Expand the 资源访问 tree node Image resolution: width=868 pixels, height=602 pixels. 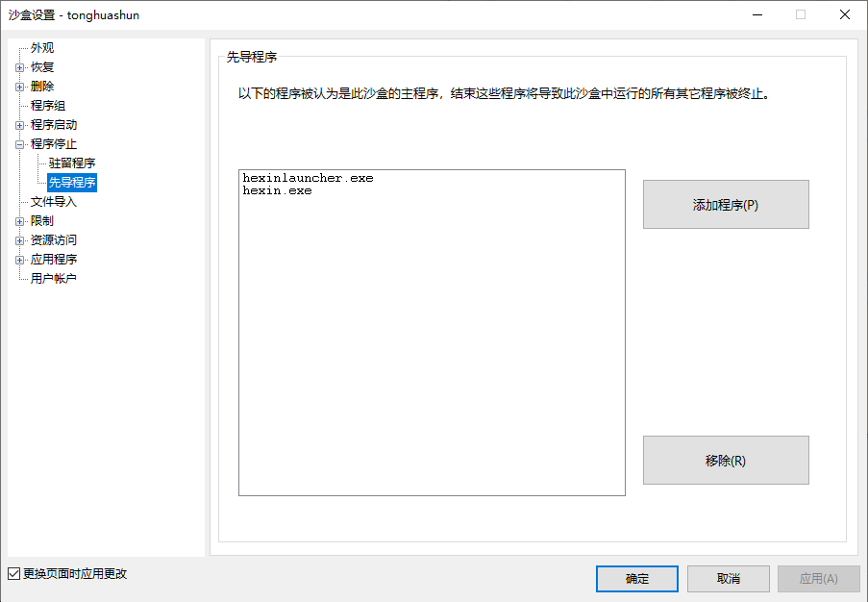tap(19, 240)
